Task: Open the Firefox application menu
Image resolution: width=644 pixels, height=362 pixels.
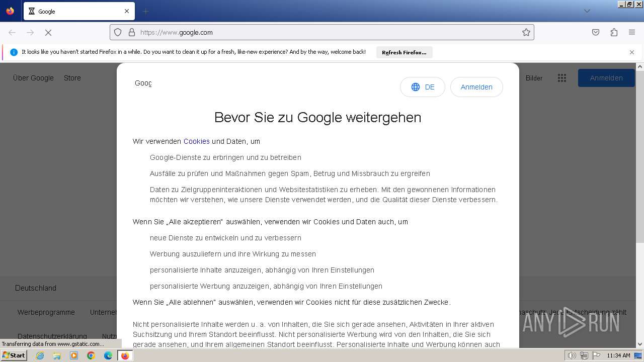Action: tap(632, 32)
